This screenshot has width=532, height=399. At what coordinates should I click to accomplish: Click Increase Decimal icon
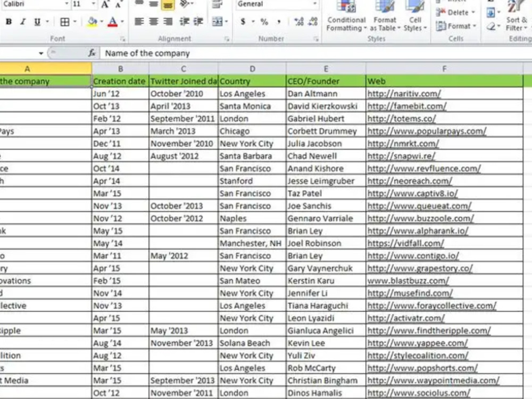pos(299,22)
